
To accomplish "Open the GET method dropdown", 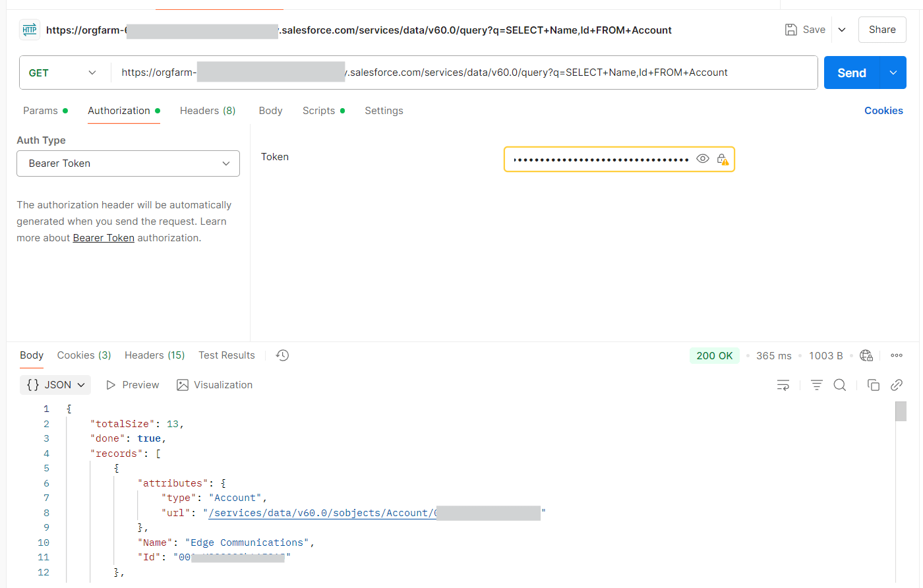I will point(64,73).
